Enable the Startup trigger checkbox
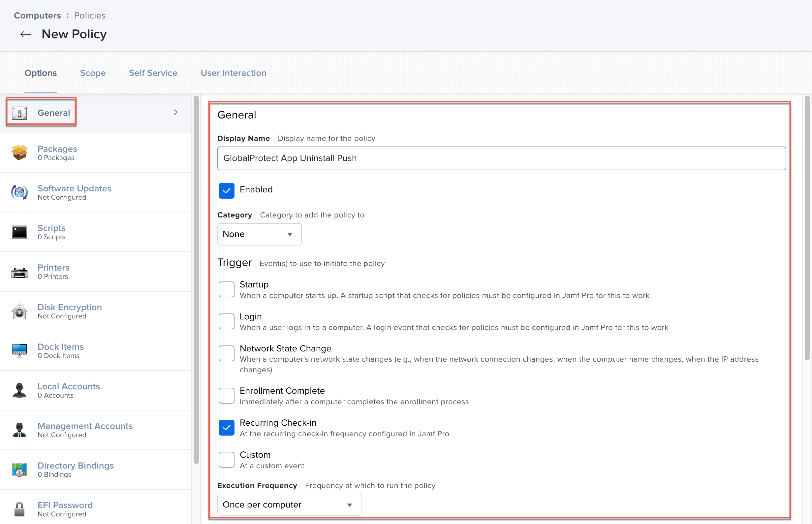812x524 pixels. pos(227,289)
